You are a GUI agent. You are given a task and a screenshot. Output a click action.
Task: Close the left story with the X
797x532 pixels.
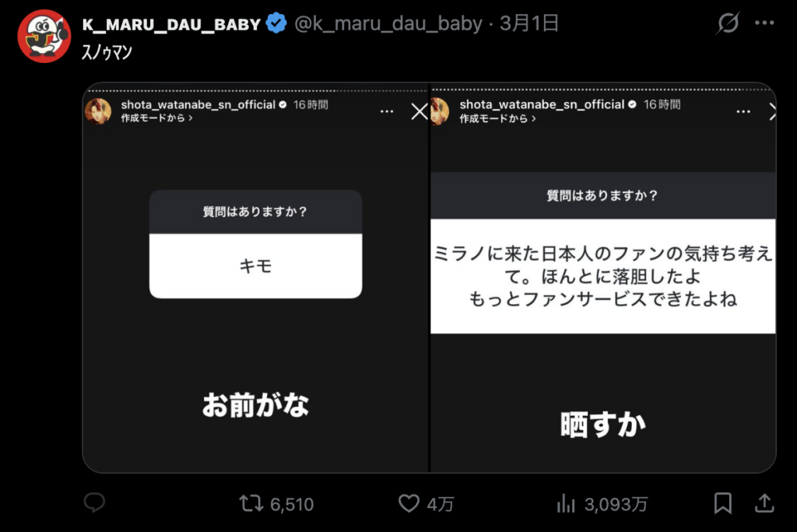click(x=420, y=111)
